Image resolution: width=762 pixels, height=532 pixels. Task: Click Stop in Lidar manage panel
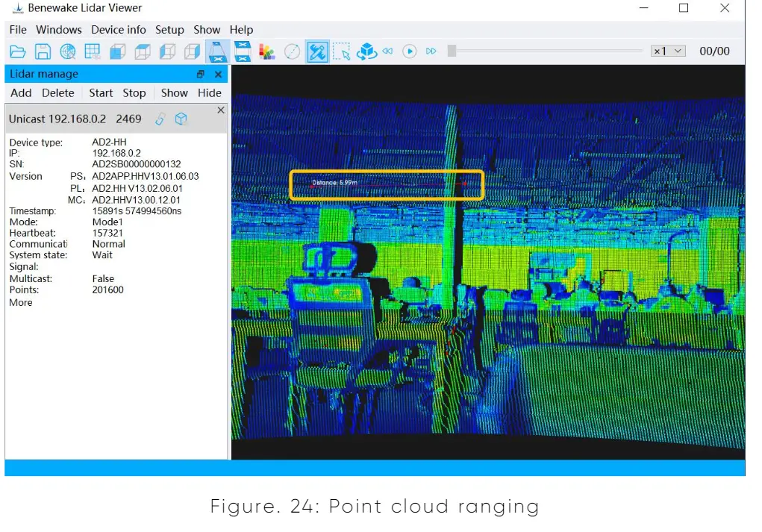(x=134, y=93)
